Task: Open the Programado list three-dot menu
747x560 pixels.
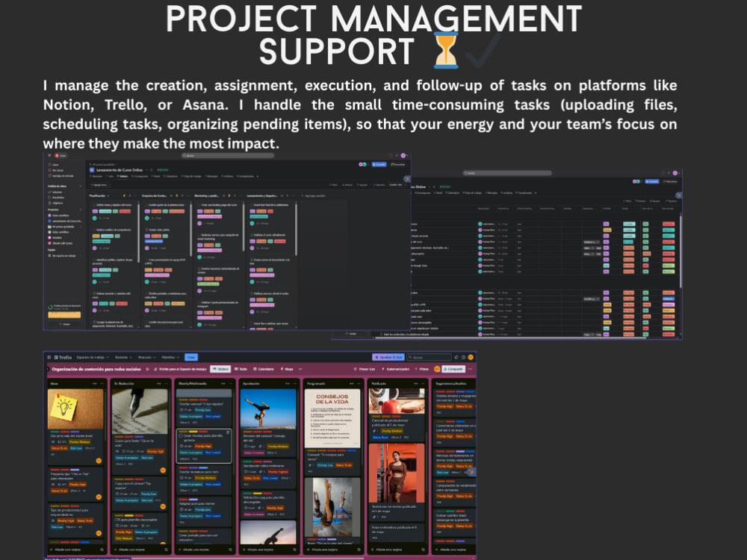Action: tap(359, 384)
